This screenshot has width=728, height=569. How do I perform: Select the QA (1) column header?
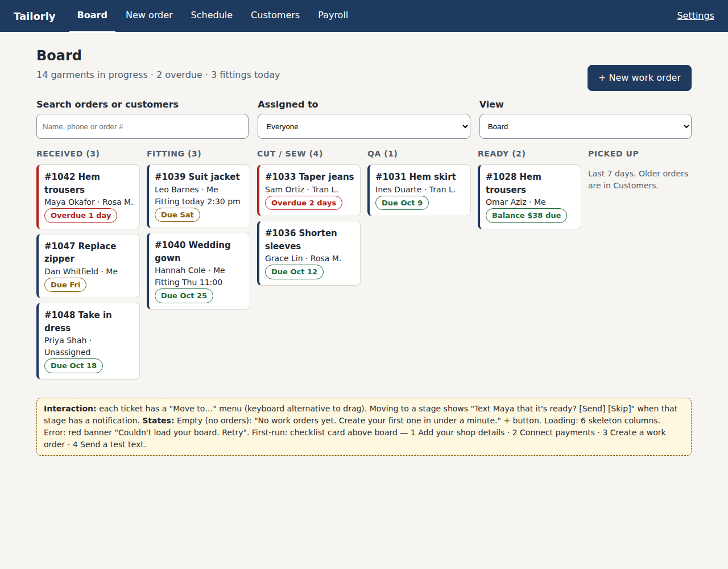click(382, 154)
